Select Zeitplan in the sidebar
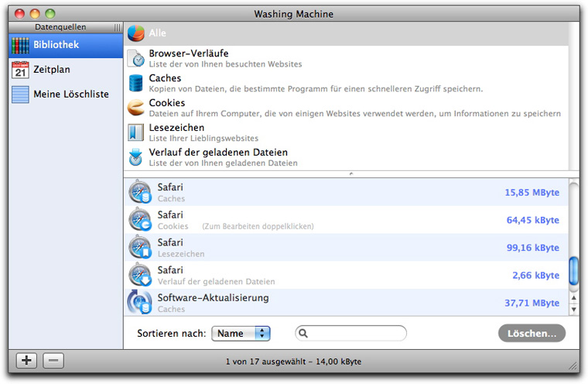This screenshot has width=588, height=384. click(66, 70)
